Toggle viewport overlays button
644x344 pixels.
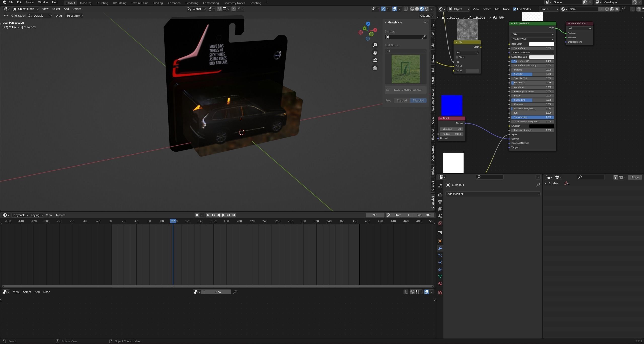395,9
